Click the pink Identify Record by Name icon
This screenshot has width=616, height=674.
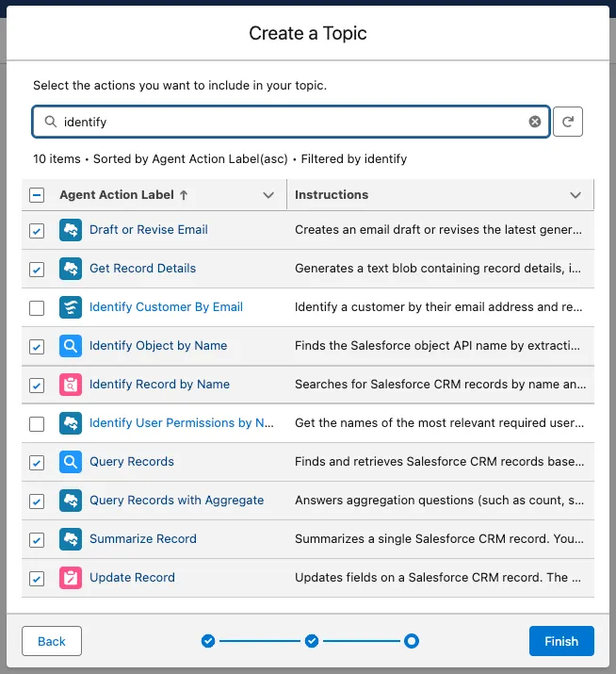coord(71,385)
